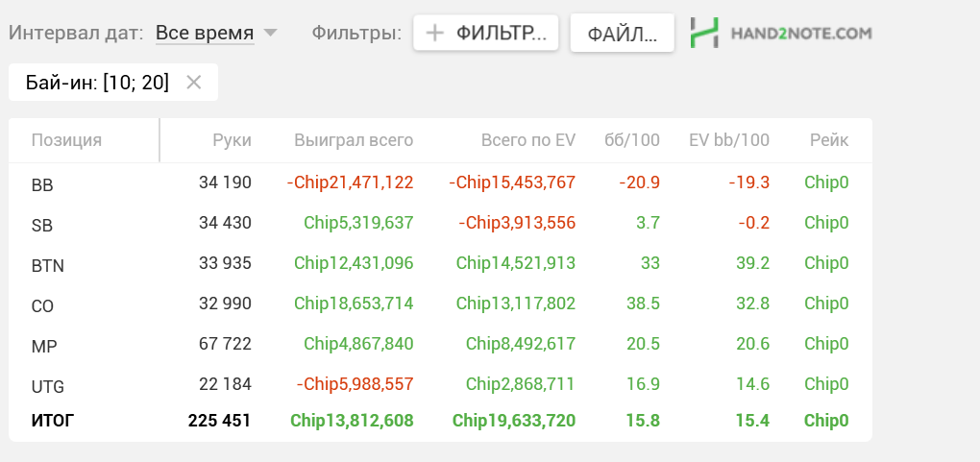980x462 pixels.
Task: Select the Все время date interval text
Action: (x=205, y=33)
